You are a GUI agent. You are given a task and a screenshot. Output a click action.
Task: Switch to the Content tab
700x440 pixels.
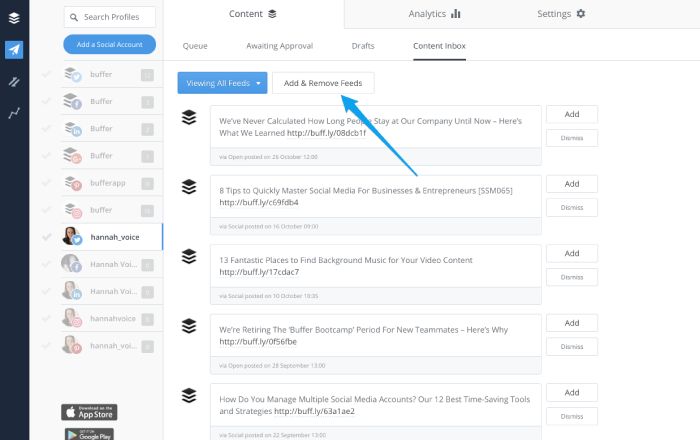click(253, 14)
